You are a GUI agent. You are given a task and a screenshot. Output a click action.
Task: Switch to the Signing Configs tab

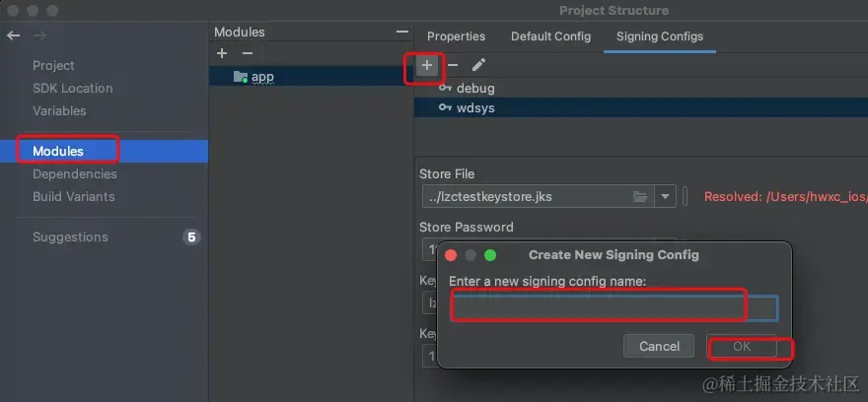(x=660, y=36)
